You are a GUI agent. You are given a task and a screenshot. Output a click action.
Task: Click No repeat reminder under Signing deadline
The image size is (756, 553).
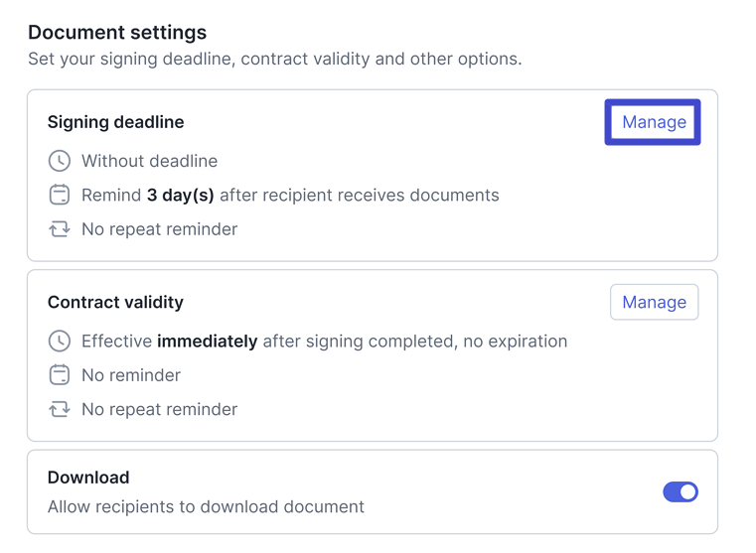click(x=159, y=229)
